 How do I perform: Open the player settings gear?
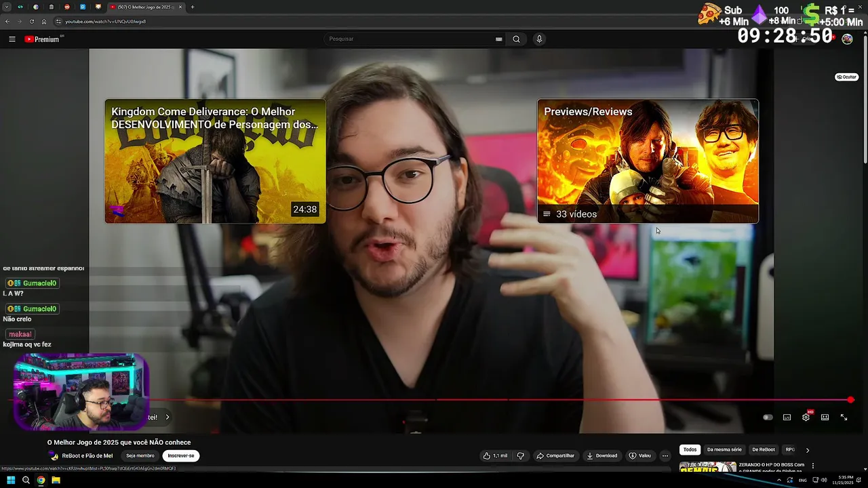click(806, 418)
